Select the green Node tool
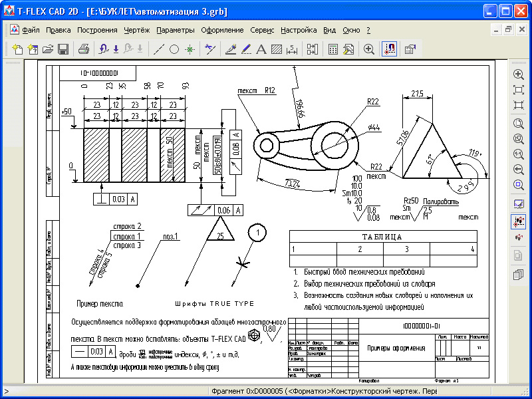The height and width of the screenshot is (399, 532). (190, 49)
